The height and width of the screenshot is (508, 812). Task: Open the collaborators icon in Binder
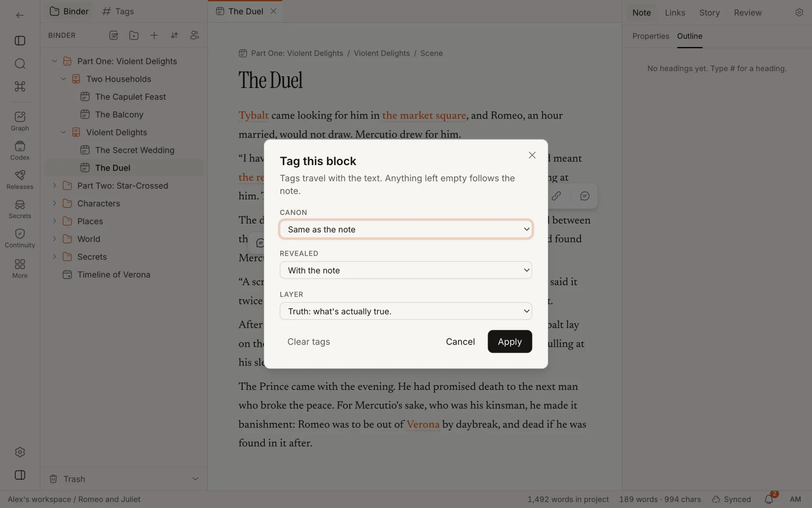[195, 36]
